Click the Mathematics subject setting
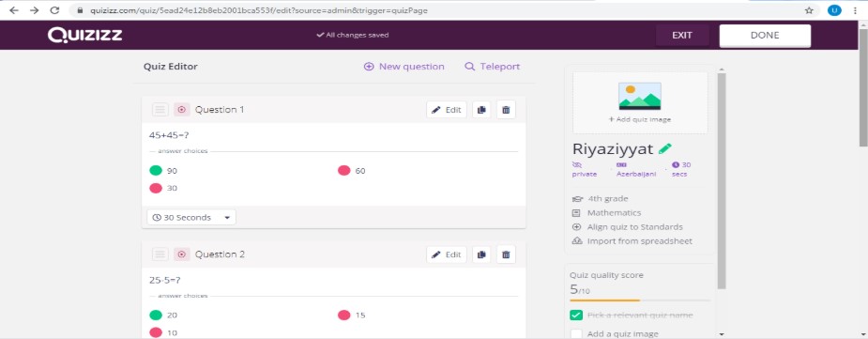Screen dimensions: 868x339 pyautogui.click(x=607, y=213)
